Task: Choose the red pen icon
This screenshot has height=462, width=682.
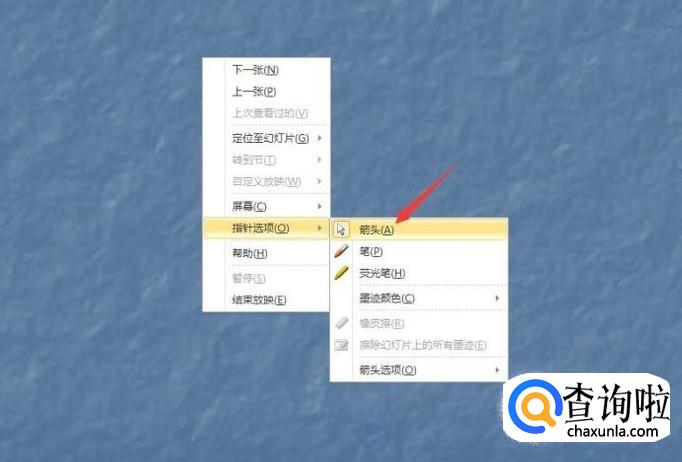Action: pos(341,251)
